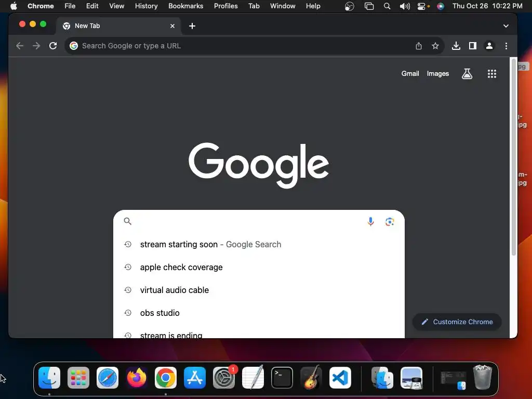This screenshot has width=532, height=399.
Task: Open the Downloads icon in the Chrome toolbar
Action: 456,46
